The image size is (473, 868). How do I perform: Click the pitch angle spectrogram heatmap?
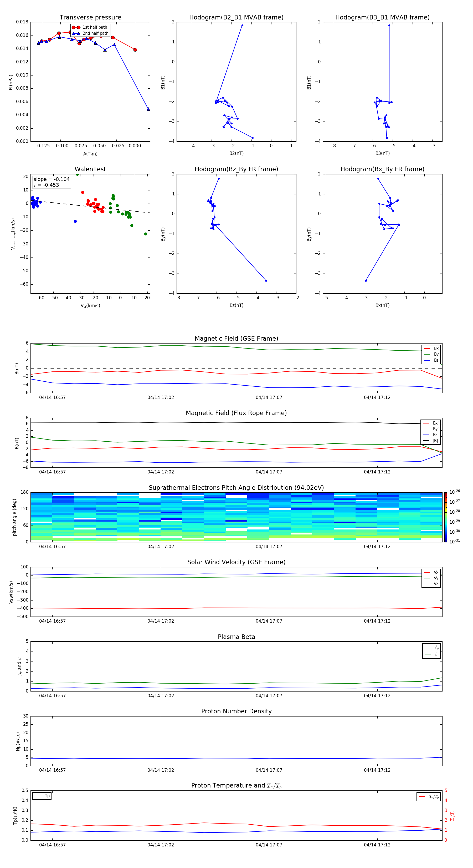(236, 517)
